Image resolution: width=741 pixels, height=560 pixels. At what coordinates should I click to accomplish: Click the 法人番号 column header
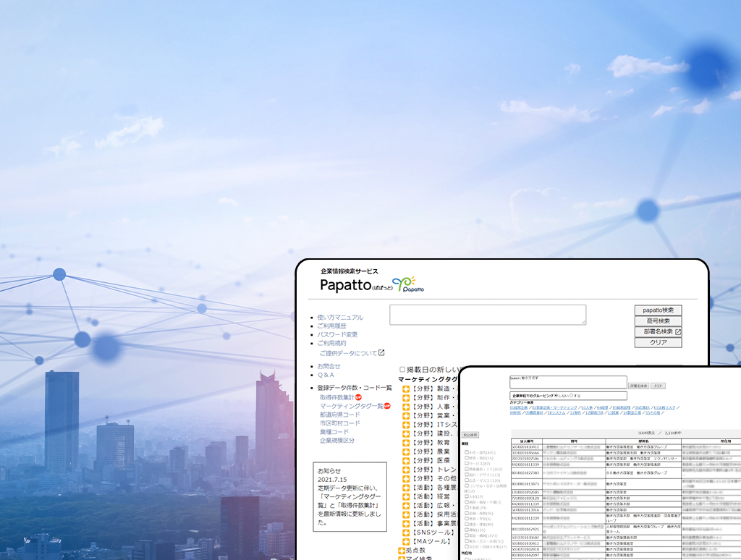tap(527, 441)
